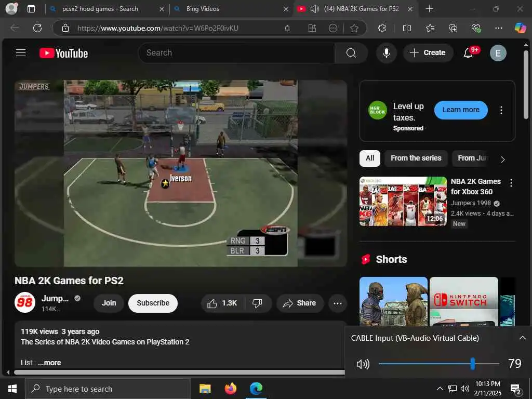Open options for NBA 2K Xbox 360 video
532x399 pixels.
pyautogui.click(x=511, y=183)
